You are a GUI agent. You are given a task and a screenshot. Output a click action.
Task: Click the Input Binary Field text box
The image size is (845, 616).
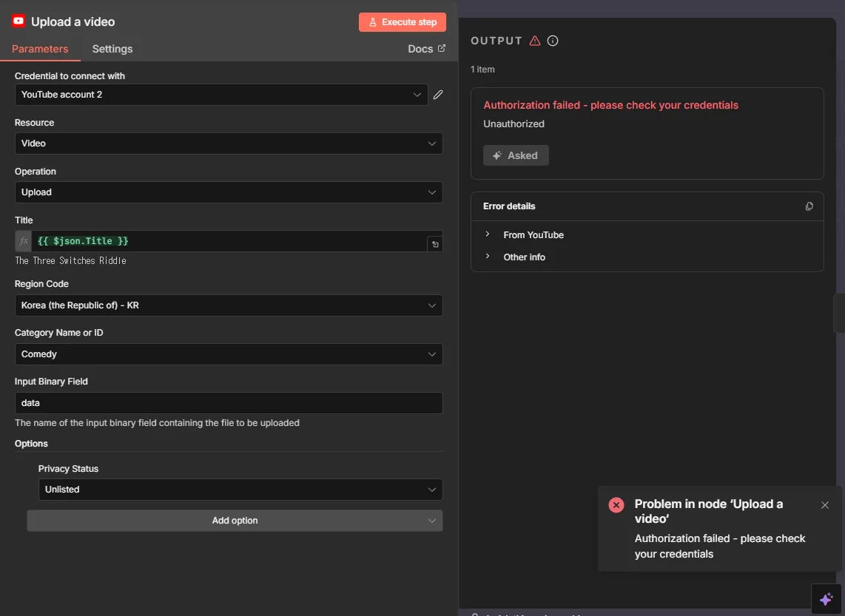(x=228, y=403)
